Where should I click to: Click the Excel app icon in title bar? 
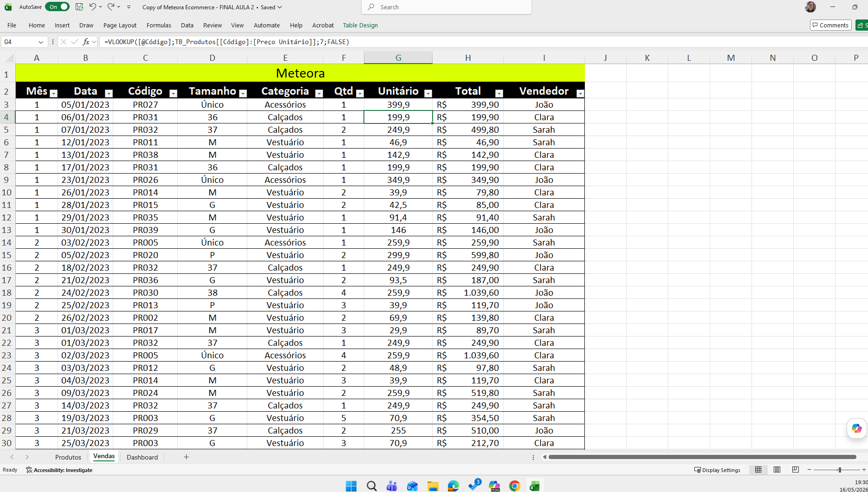(8, 7)
